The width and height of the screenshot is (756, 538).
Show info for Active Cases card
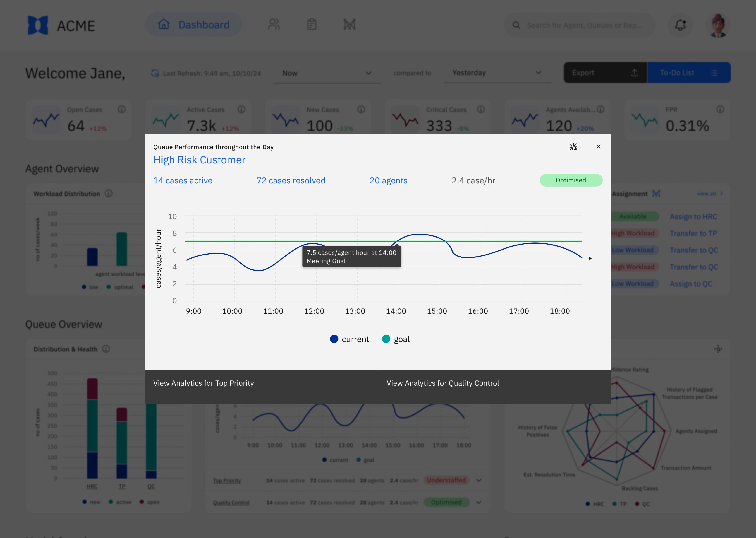click(x=242, y=109)
